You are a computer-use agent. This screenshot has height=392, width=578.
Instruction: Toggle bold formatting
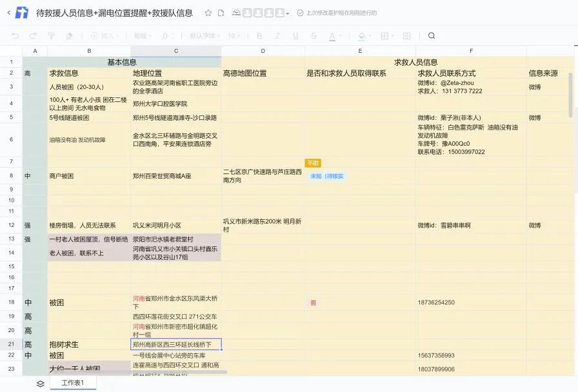[259, 35]
